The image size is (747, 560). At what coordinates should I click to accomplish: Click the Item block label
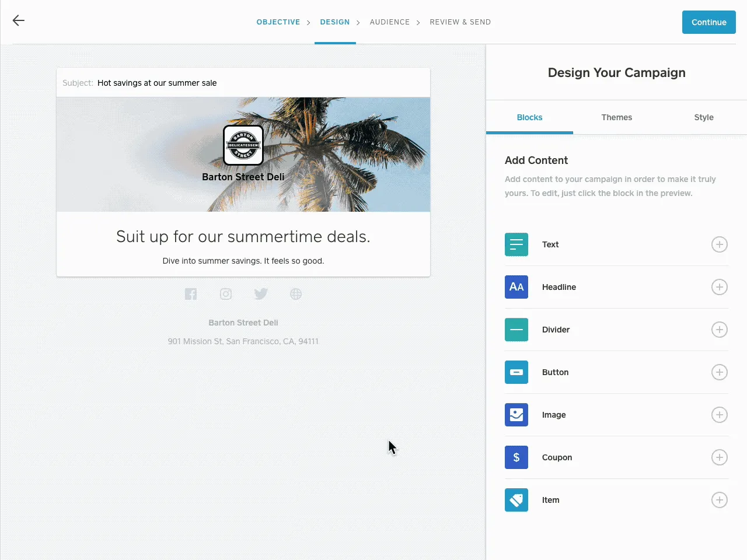[x=550, y=500]
